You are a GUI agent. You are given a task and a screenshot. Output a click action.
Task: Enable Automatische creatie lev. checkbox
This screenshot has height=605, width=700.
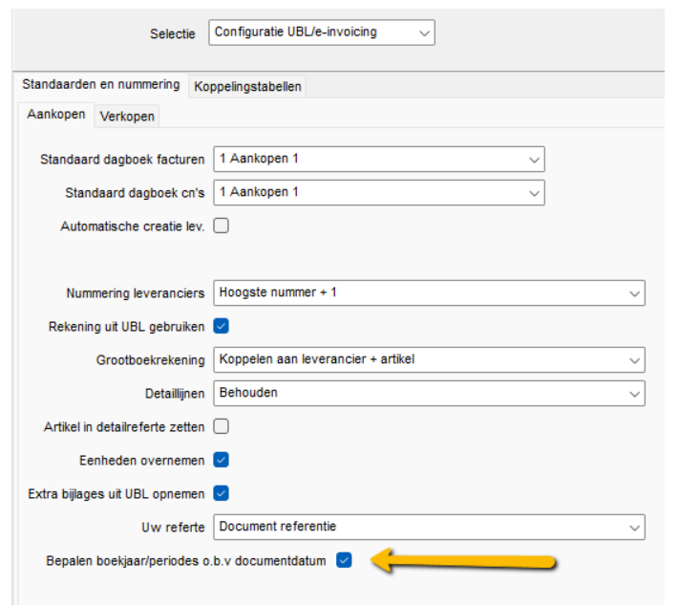coord(222,227)
